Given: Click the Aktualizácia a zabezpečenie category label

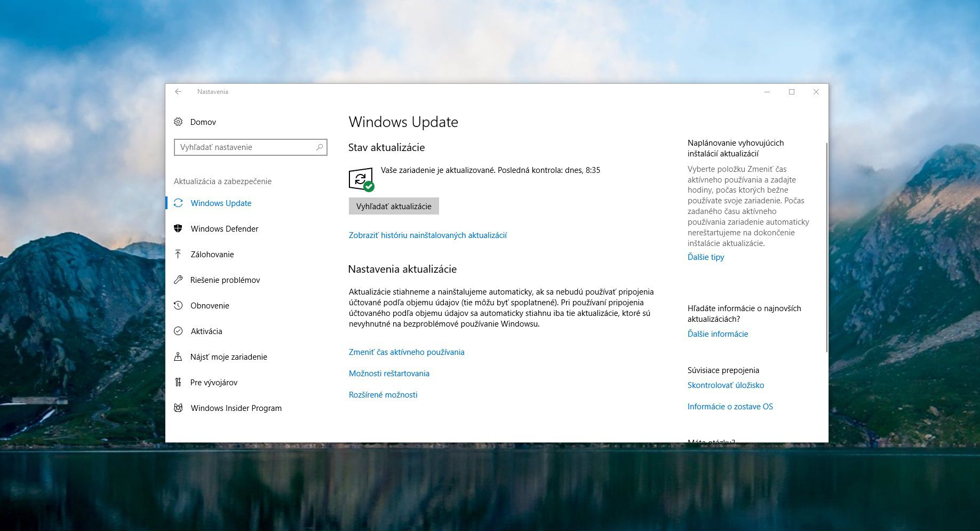Looking at the screenshot, I should coord(222,181).
